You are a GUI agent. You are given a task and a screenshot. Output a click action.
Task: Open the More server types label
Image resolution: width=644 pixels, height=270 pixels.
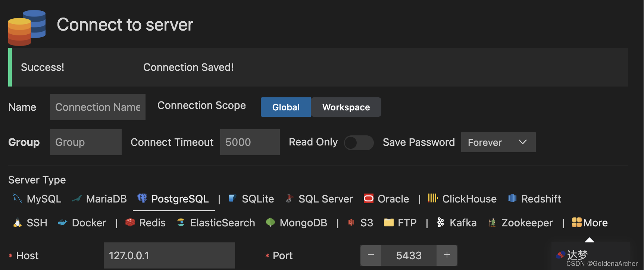point(595,223)
